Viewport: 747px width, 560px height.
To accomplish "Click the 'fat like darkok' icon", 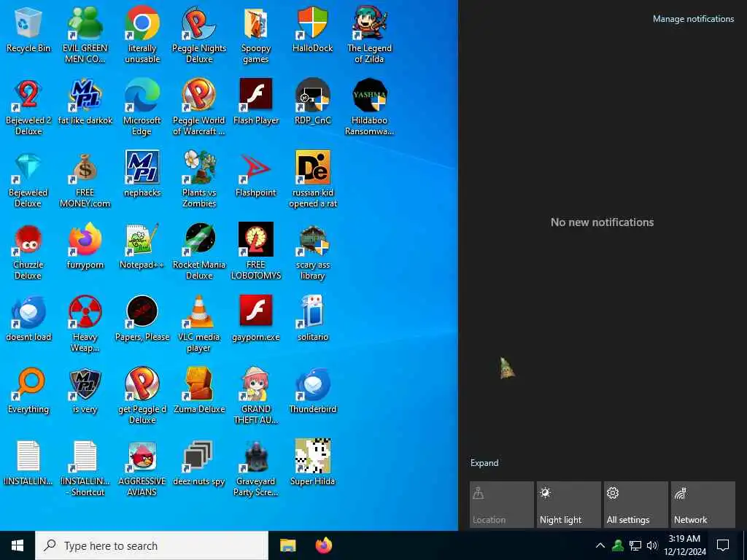I will [x=85, y=102].
